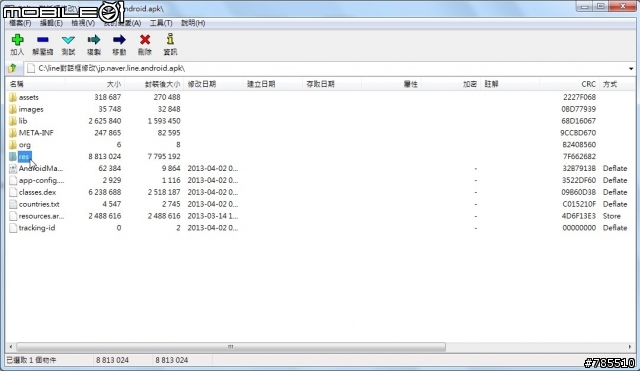Click the Move (移動) blue arrow icon
Image resolution: width=640 pixels, height=371 pixels.
pos(119,40)
